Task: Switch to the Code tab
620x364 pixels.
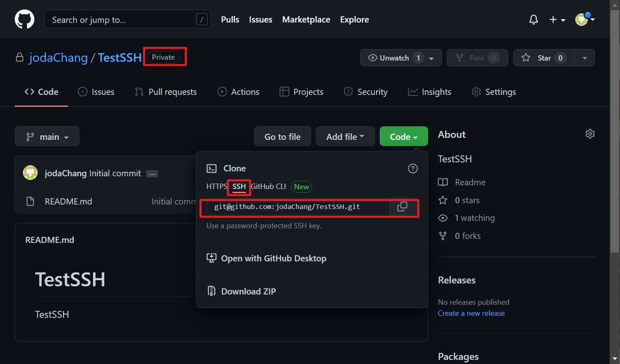Action: click(41, 92)
